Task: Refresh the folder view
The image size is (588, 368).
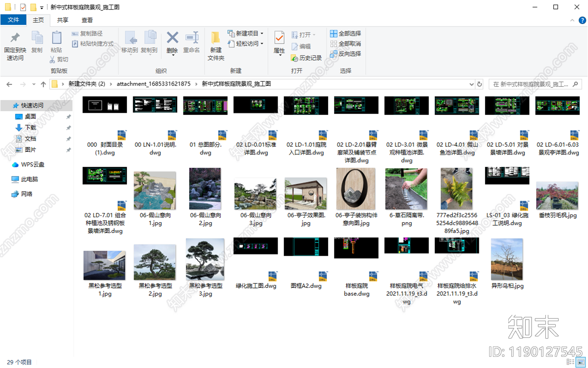Action: coord(480,84)
